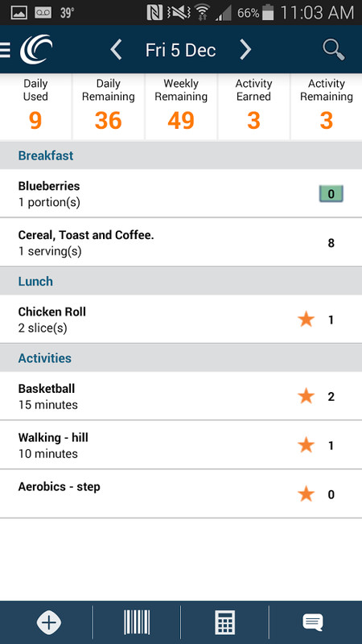Image resolution: width=362 pixels, height=644 pixels.
Task: Tap the Weight Watchers swoosh logo
Action: point(36,49)
